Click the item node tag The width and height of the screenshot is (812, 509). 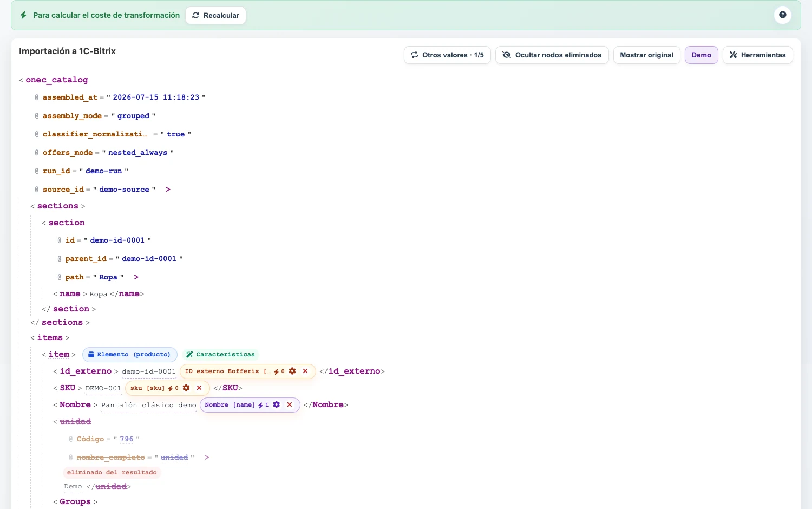coord(59,354)
